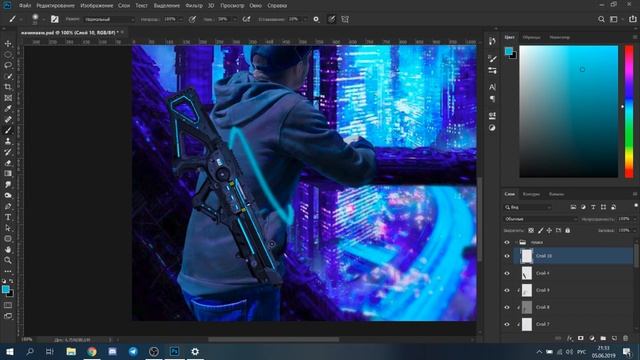This screenshot has height=360, width=640.
Task: Open smoothing percentage arrow
Action: (x=304, y=19)
